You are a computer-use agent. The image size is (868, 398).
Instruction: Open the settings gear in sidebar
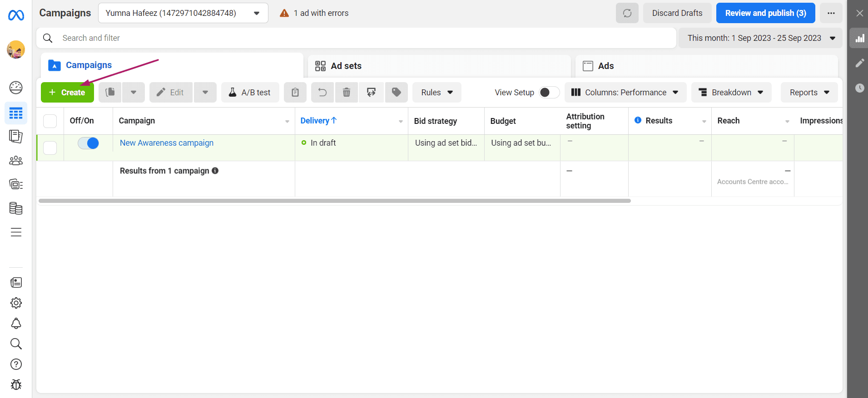16,303
